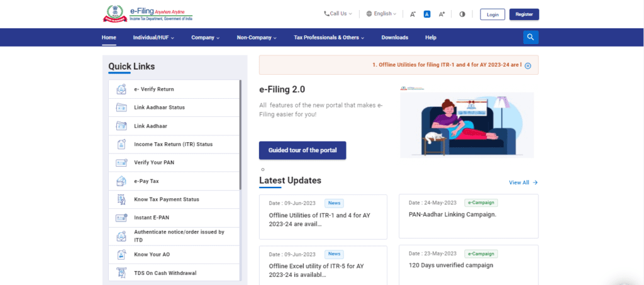
Task: Click the globe icon beside English
Action: [369, 14]
